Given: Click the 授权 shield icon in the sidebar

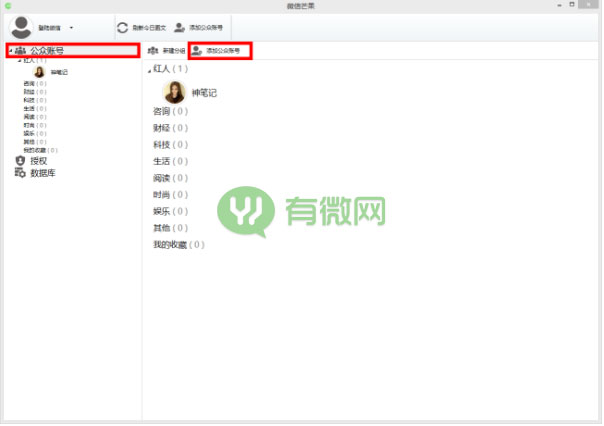Looking at the screenshot, I should 20,161.
